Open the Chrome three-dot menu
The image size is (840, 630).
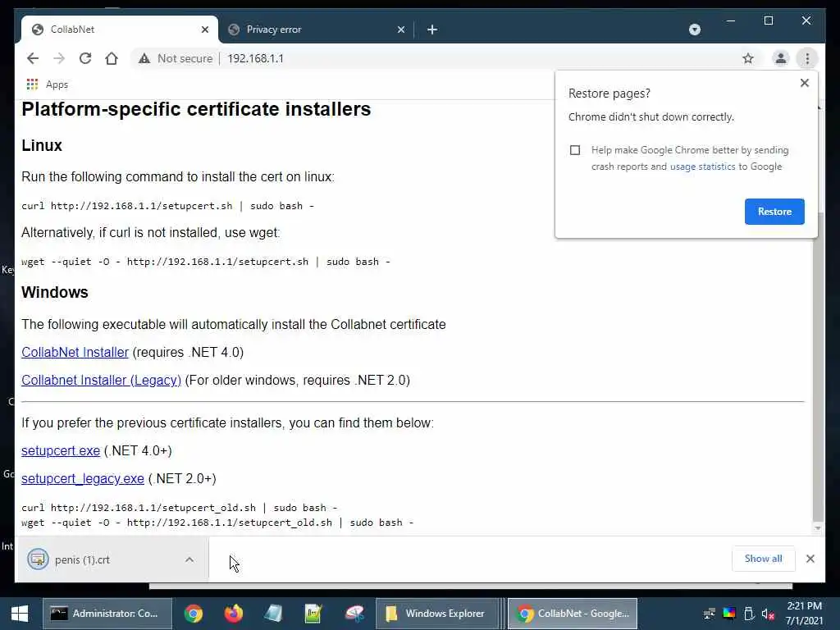(x=807, y=58)
